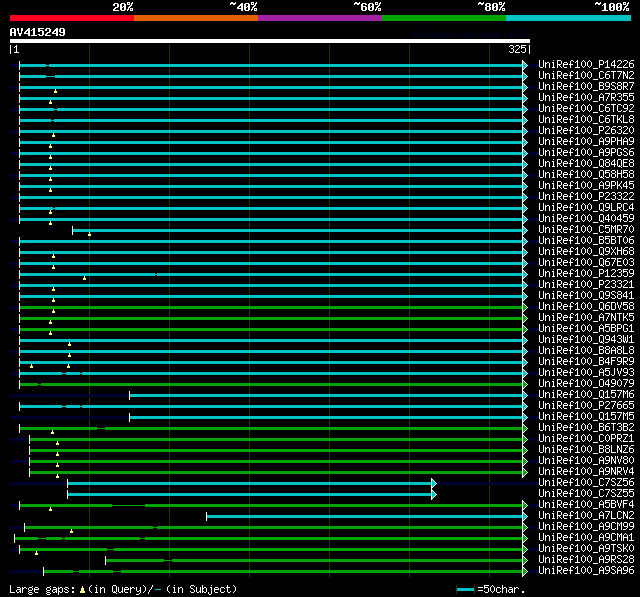
Task: Click arrowhead ending the C7SZ56 alignment bar
Action: click(434, 483)
